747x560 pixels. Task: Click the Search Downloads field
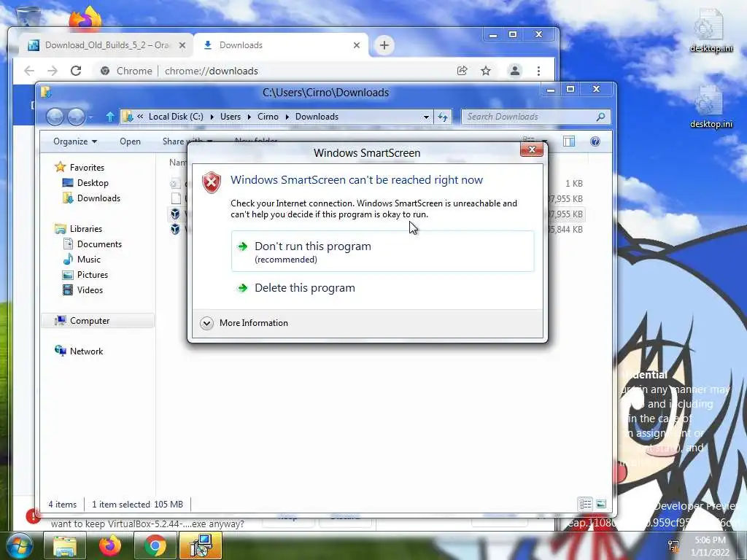535,117
